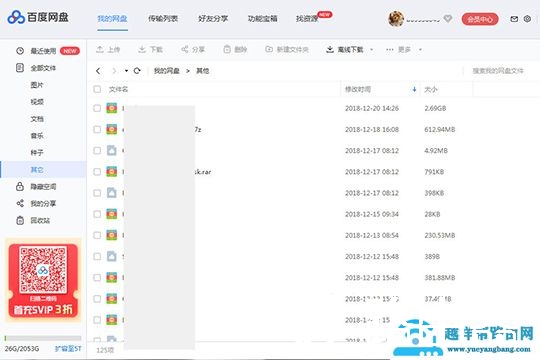
Task: Open the navigation history dropdown arrow
Action: click(126, 71)
